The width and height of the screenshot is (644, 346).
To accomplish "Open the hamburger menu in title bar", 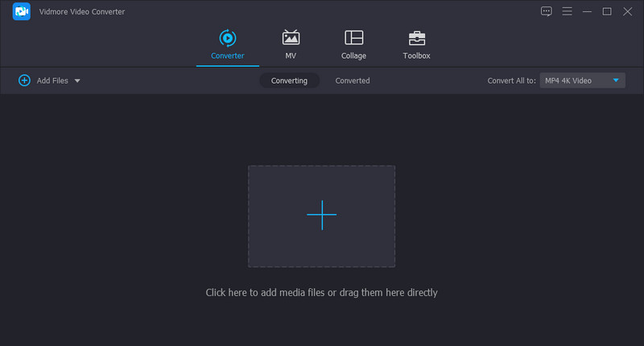I will [567, 11].
